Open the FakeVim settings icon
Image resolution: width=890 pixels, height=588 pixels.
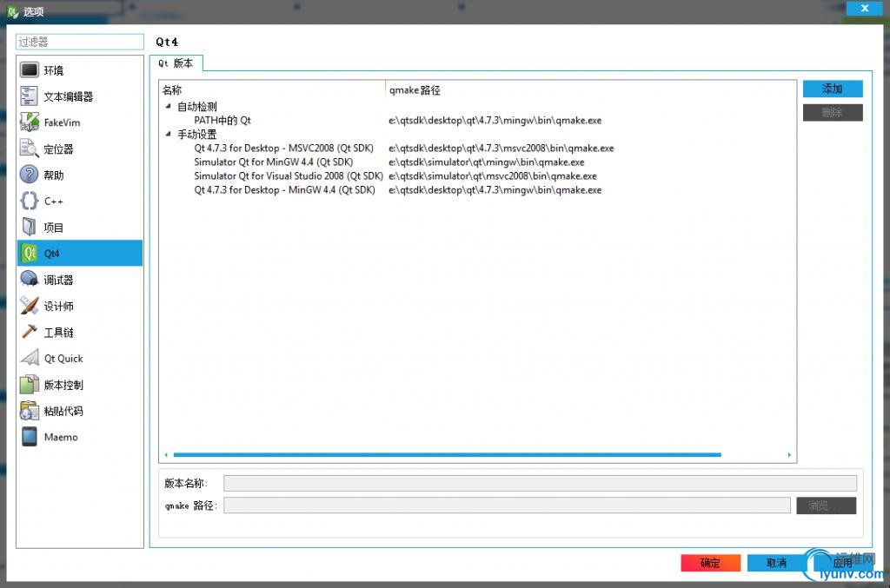click(x=29, y=122)
